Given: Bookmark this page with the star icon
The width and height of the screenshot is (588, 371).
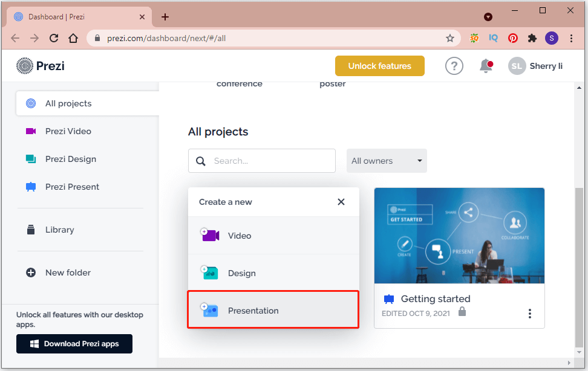Looking at the screenshot, I should 450,38.
